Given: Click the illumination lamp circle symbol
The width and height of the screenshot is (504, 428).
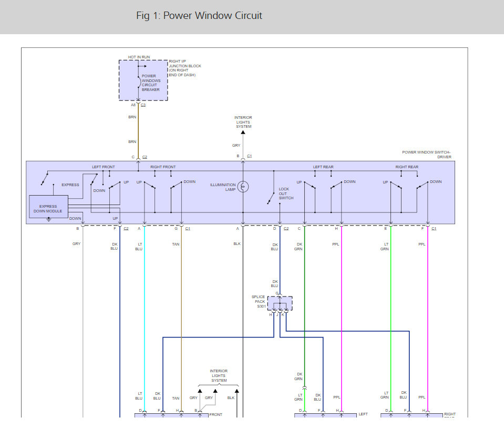Looking at the screenshot, I should (243, 187).
